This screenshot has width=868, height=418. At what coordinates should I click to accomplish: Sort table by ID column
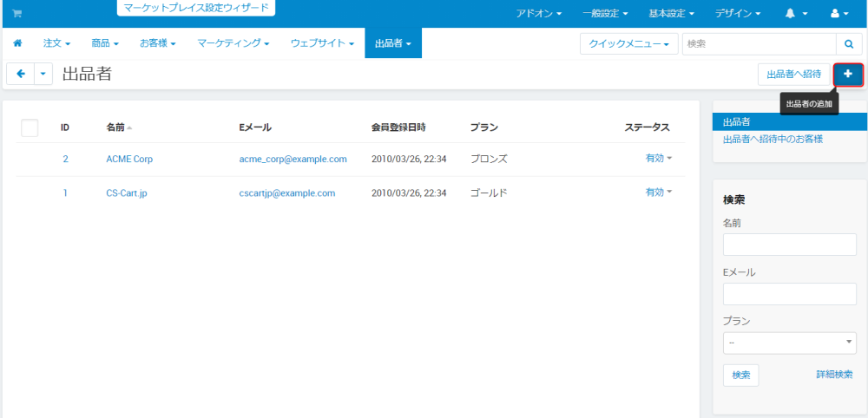pos(65,127)
